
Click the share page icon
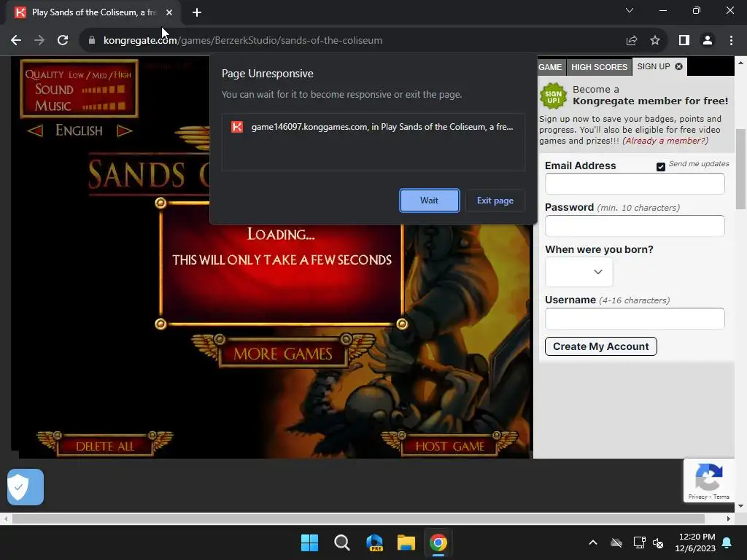(x=632, y=41)
